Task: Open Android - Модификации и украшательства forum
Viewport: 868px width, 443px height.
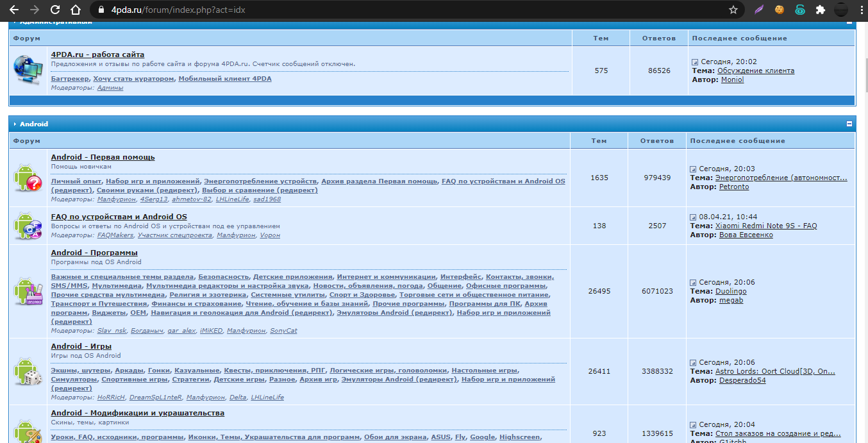Action: (138, 413)
